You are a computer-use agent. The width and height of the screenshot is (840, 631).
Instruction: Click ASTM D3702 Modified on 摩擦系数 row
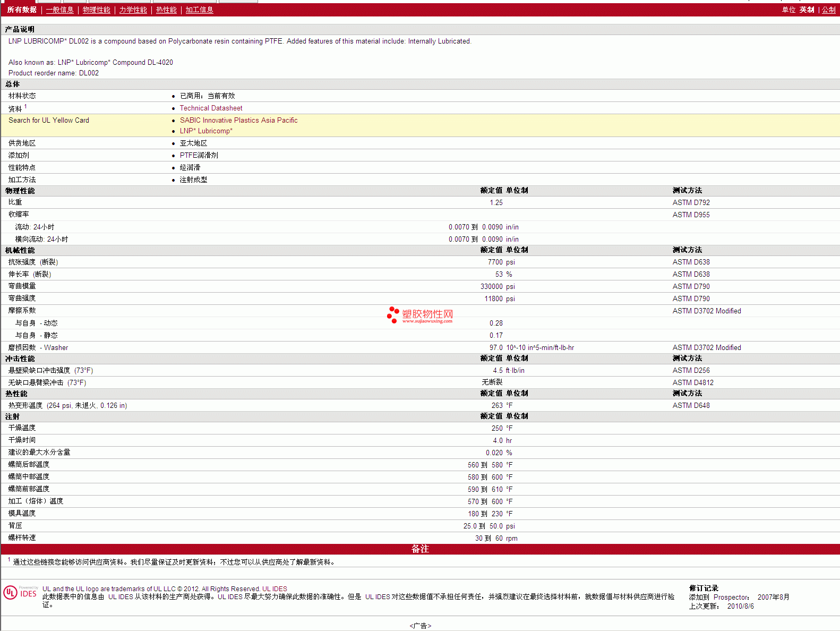(707, 311)
